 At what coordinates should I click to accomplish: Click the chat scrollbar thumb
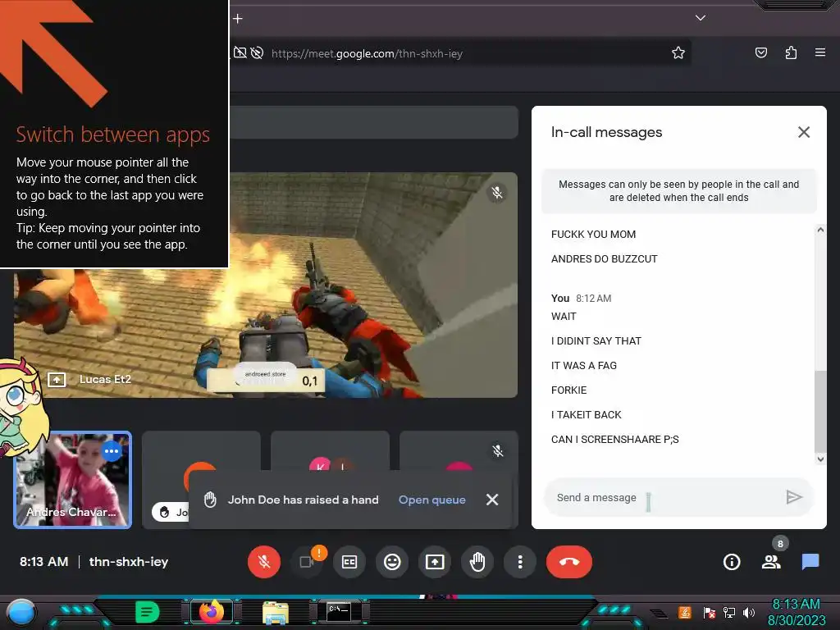point(820,412)
